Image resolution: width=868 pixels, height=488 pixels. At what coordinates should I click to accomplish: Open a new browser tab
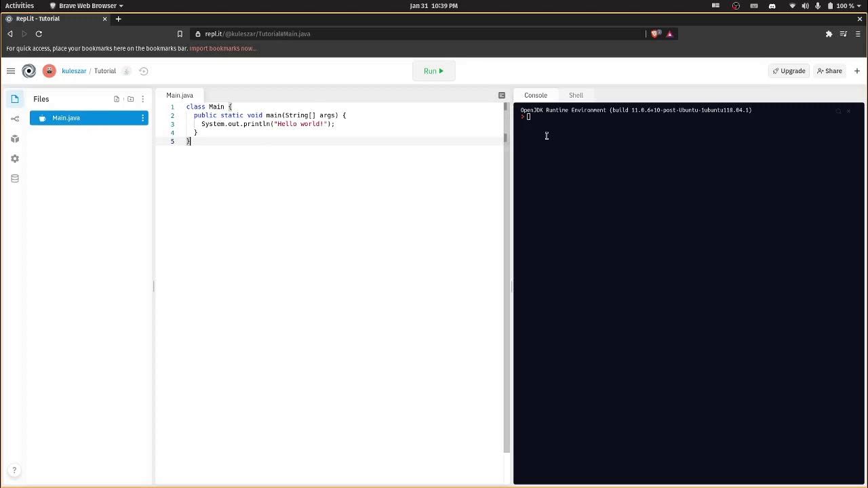click(x=118, y=19)
